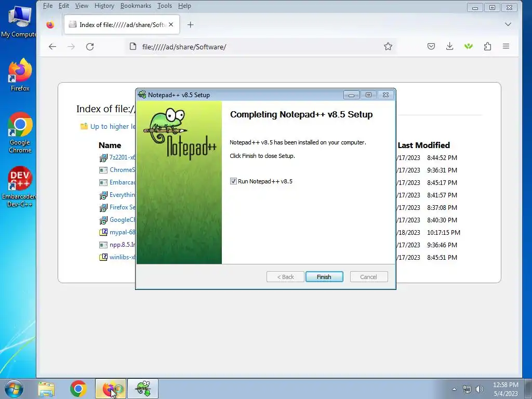The image size is (532, 399).
Task: Open the ChromeS file link
Action: (122, 170)
